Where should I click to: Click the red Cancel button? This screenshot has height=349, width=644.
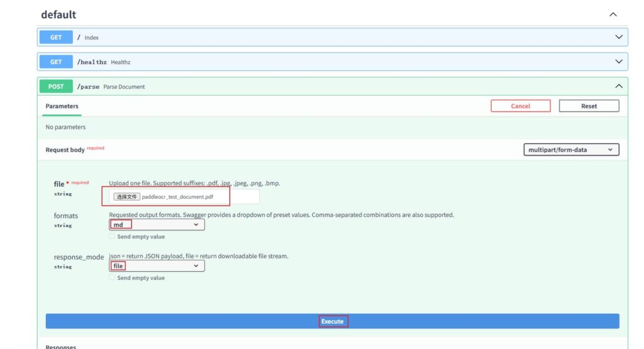[520, 106]
